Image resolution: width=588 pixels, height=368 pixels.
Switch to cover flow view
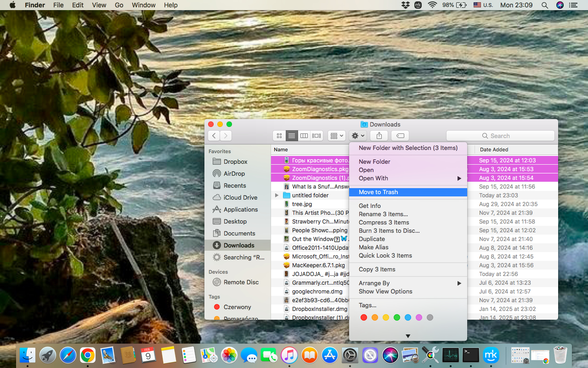click(316, 136)
